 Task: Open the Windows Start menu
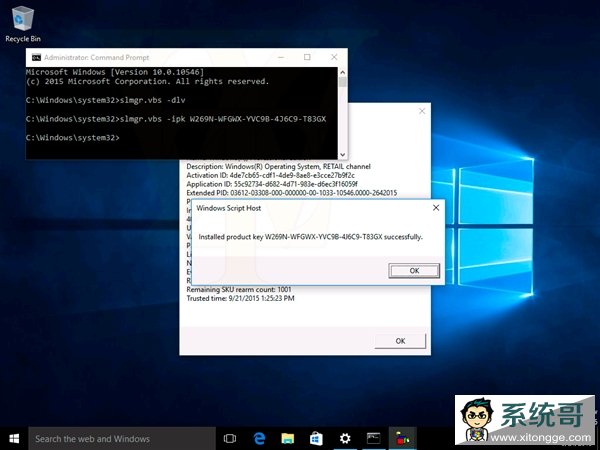(14, 439)
